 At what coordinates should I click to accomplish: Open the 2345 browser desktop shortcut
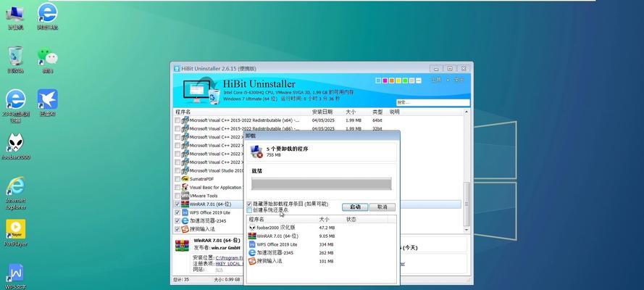point(15,106)
